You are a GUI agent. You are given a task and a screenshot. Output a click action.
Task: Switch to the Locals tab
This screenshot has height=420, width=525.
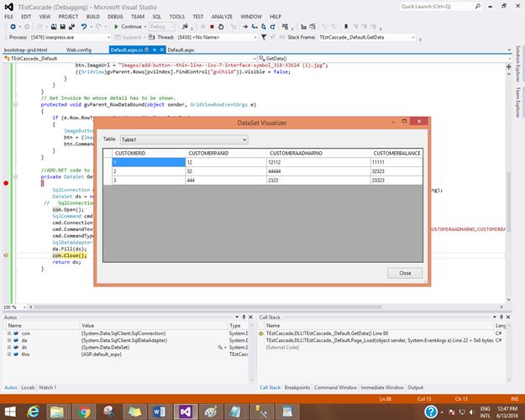(x=27, y=387)
